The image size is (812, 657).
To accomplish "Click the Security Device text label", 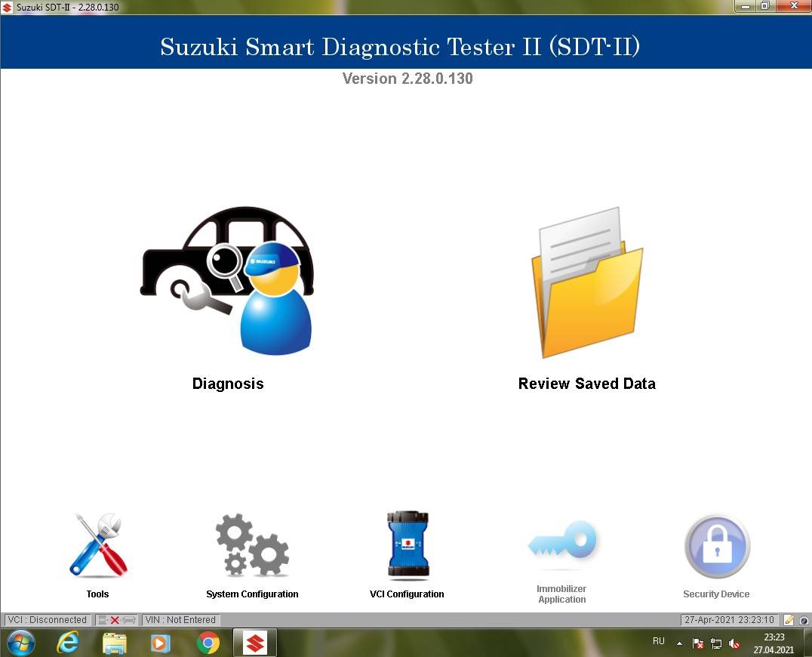I will (716, 594).
